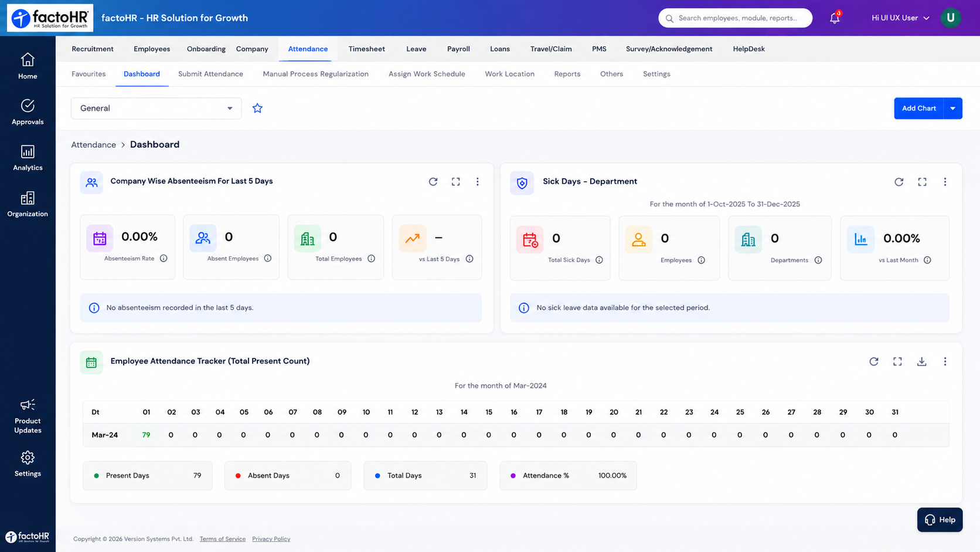Open the Favourites sub-tab

(x=89, y=74)
